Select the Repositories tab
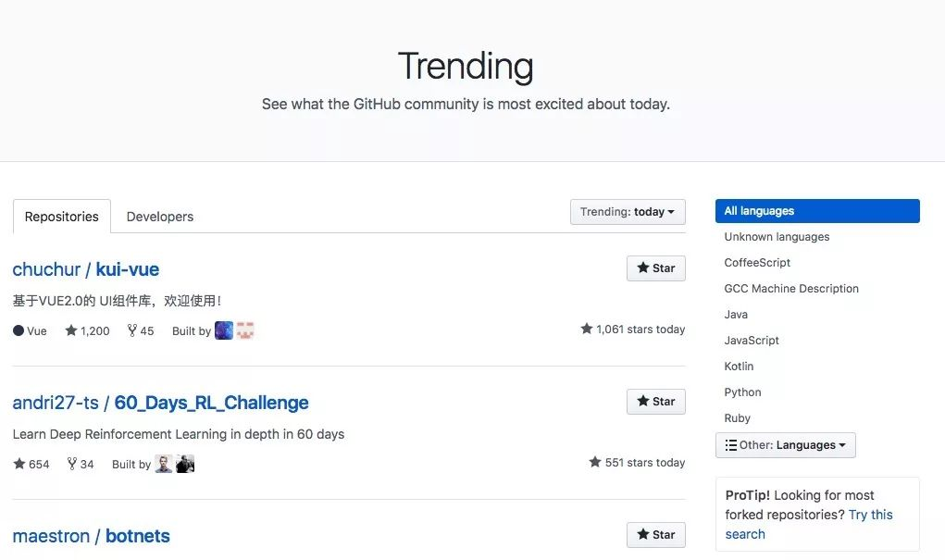 (x=61, y=216)
